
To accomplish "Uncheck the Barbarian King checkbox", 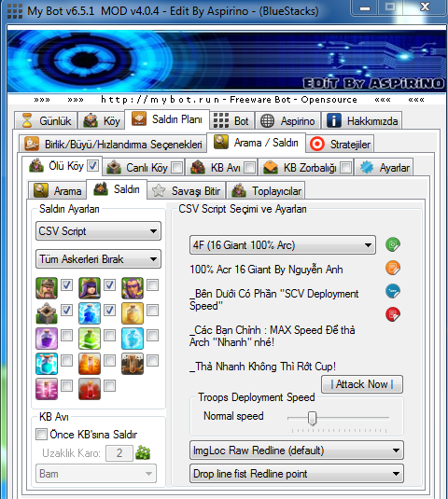I will click(66, 284).
